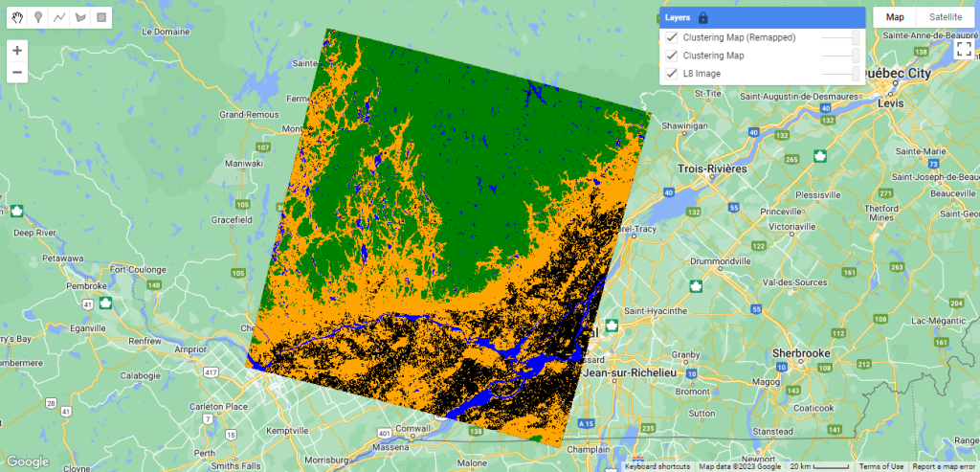Select the Map base layer tab

(895, 17)
